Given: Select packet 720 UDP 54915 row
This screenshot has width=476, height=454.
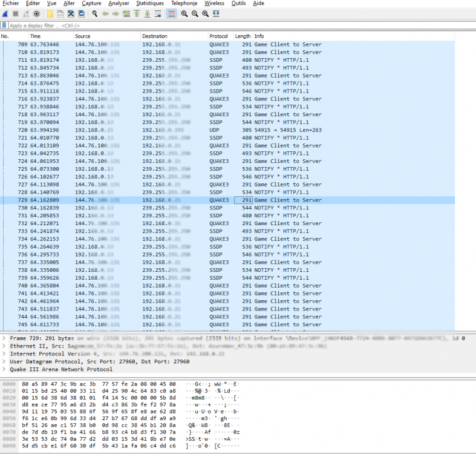Looking at the screenshot, I should [x=227, y=130].
